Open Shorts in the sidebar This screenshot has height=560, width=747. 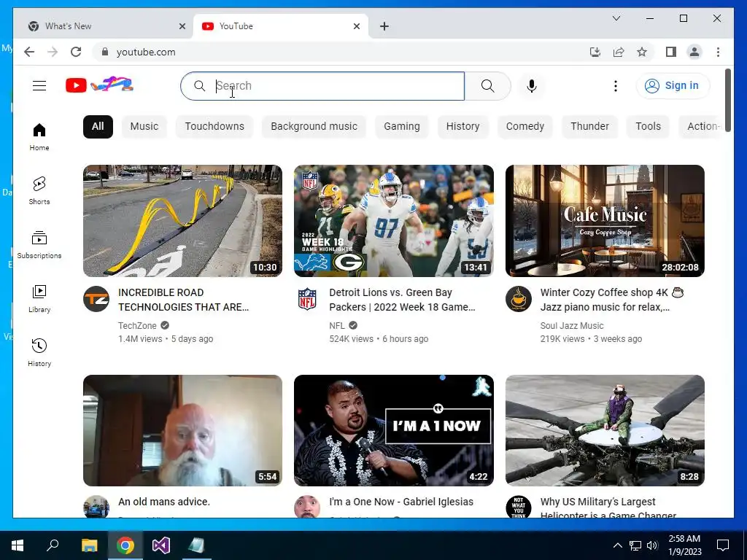39,191
